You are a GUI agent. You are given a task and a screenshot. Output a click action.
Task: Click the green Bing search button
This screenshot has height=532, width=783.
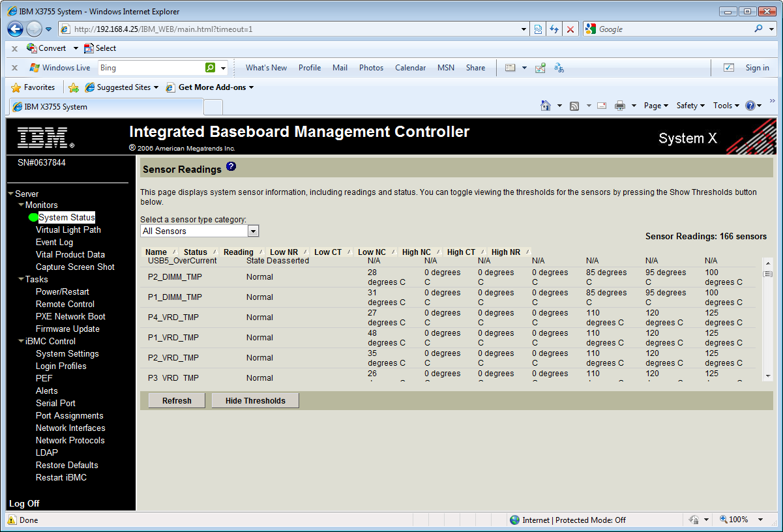[x=210, y=68]
